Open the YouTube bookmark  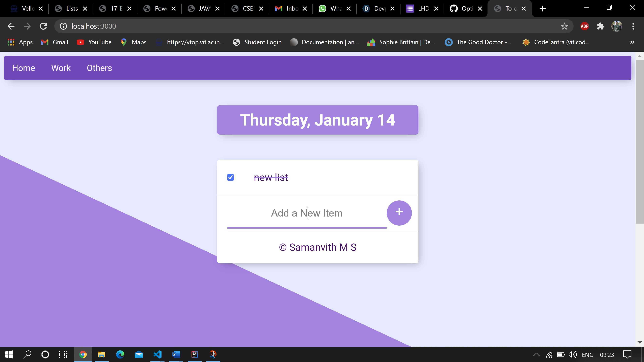coord(94,42)
